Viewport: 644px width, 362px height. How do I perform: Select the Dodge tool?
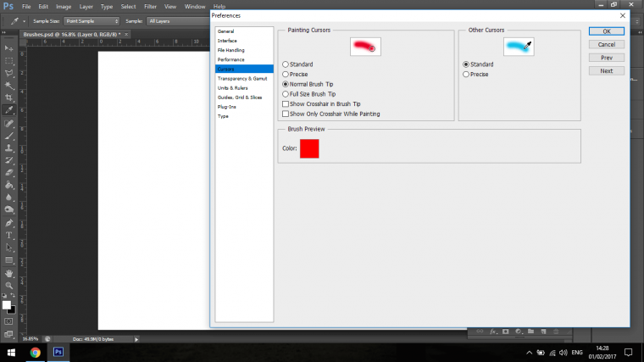pyautogui.click(x=8, y=209)
